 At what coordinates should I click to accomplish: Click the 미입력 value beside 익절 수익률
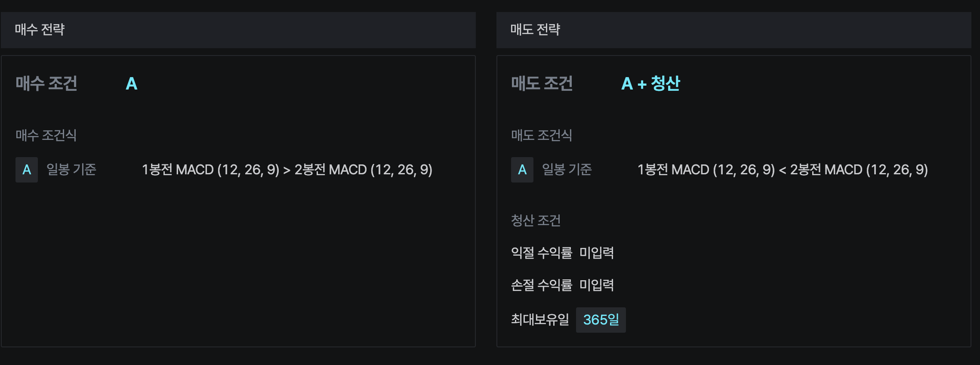tap(597, 253)
